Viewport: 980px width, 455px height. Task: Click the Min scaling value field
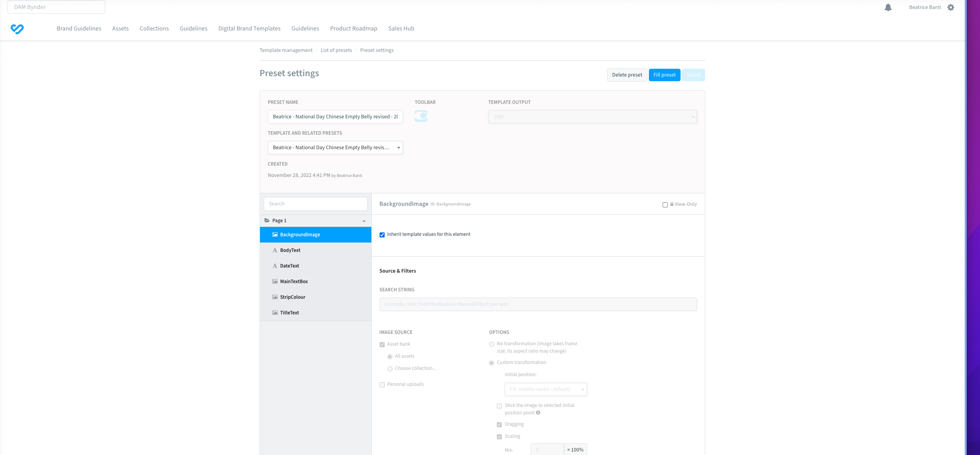point(547,450)
